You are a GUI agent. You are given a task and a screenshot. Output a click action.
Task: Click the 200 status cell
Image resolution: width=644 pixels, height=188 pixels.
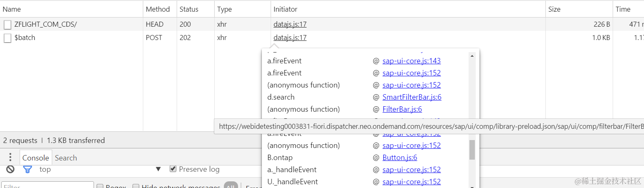(185, 25)
